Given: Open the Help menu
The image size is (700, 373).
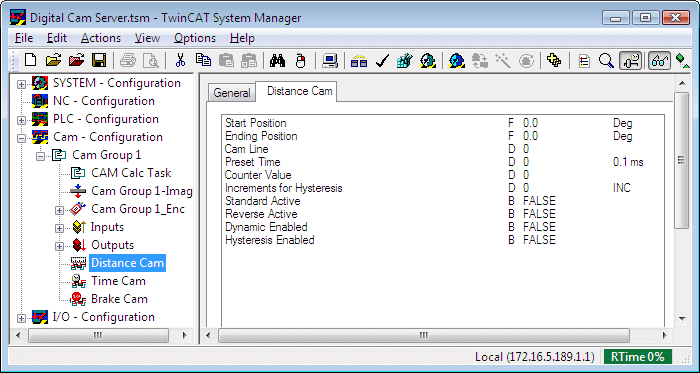Looking at the screenshot, I should [x=242, y=38].
